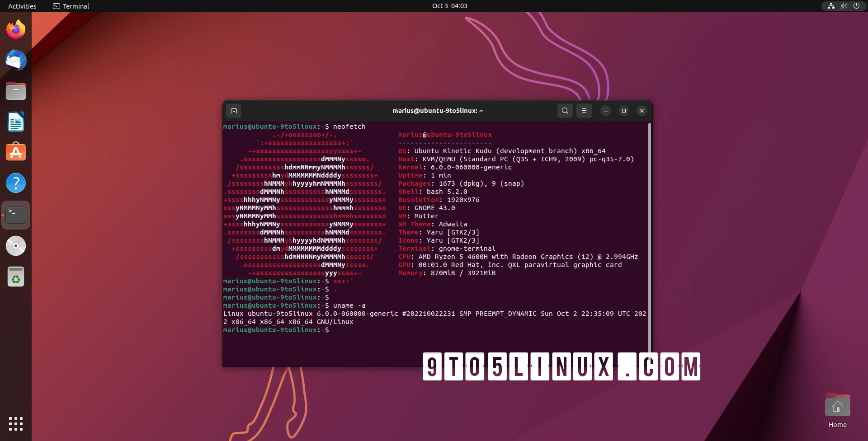The width and height of the screenshot is (868, 441).
Task: Open the system status menu via power icon
Action: (x=857, y=6)
